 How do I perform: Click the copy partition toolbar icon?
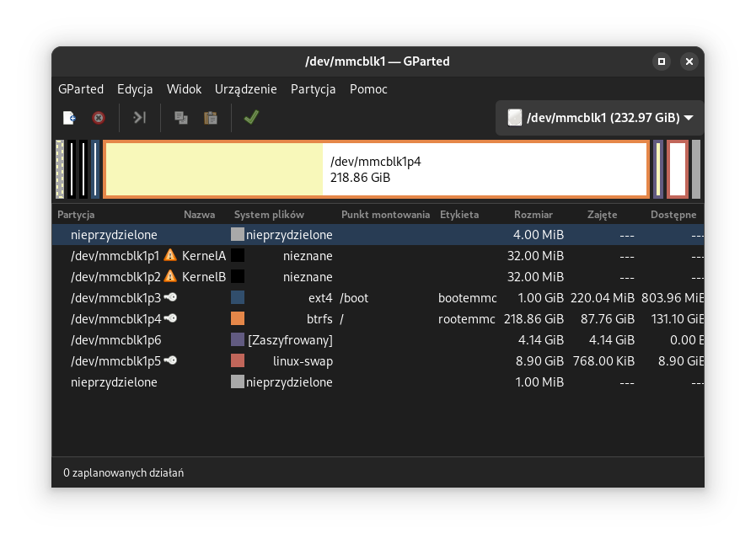tap(181, 118)
